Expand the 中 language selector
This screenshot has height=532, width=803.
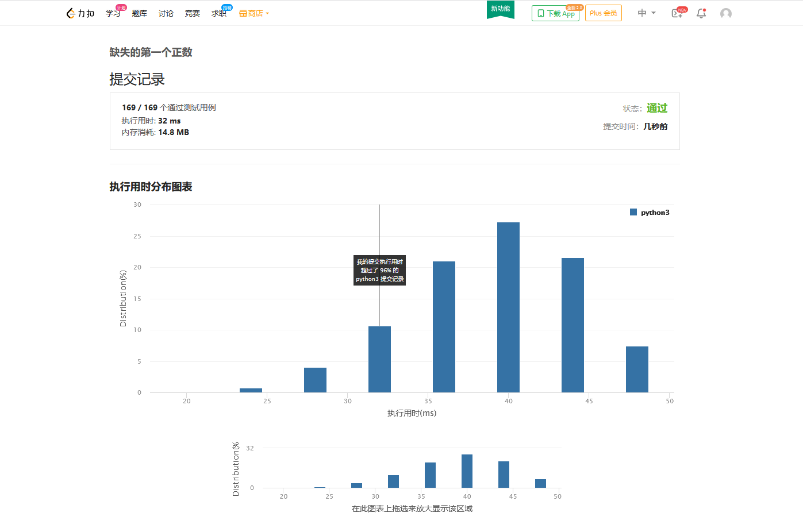click(647, 13)
